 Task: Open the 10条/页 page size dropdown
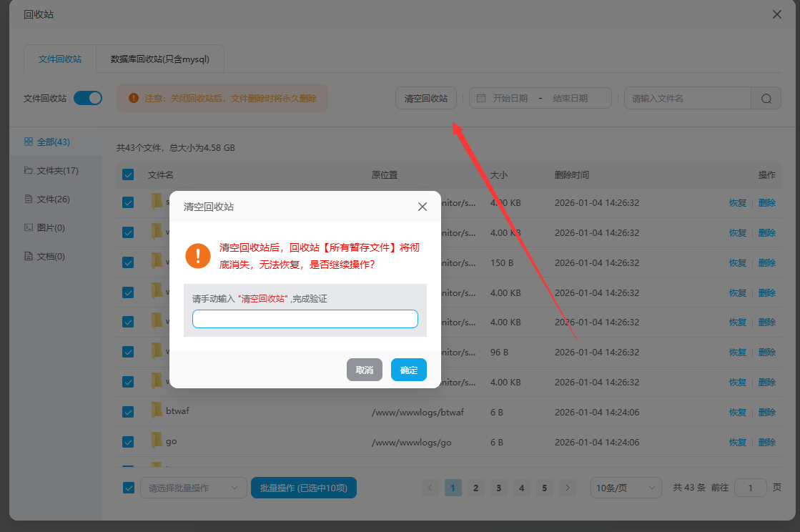[626, 488]
